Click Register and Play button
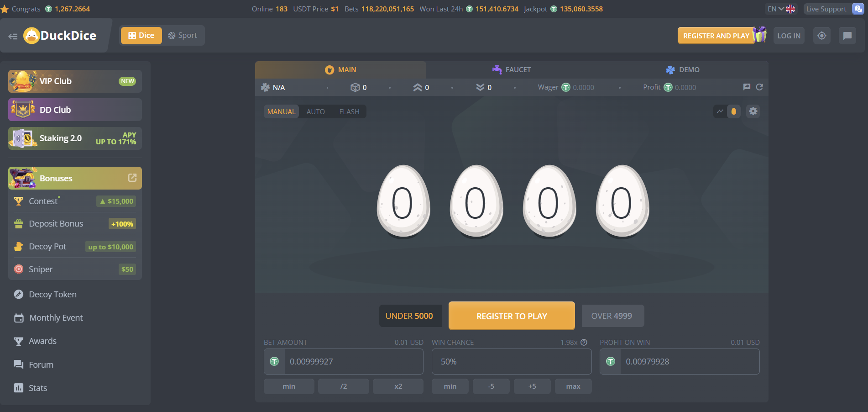Image resolution: width=868 pixels, height=412 pixels. point(716,36)
